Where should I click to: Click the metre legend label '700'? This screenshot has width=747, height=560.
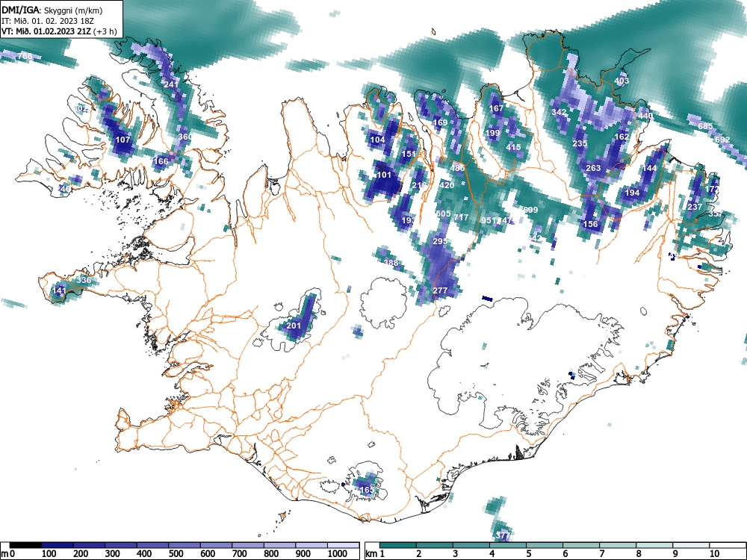[x=239, y=554]
